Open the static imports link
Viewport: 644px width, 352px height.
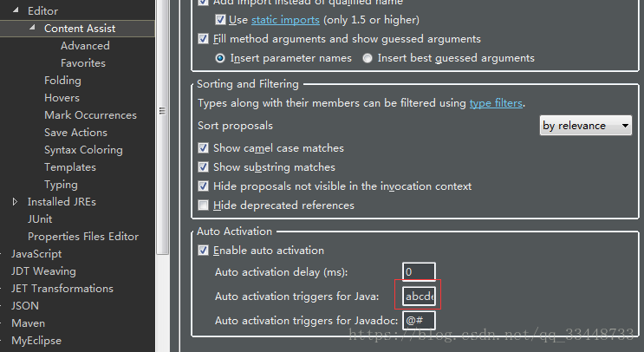pos(285,20)
